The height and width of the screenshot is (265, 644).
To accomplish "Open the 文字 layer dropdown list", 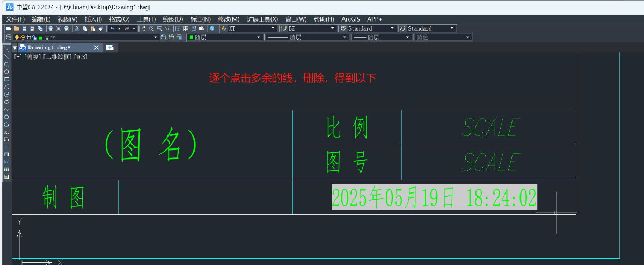I will point(156,38).
